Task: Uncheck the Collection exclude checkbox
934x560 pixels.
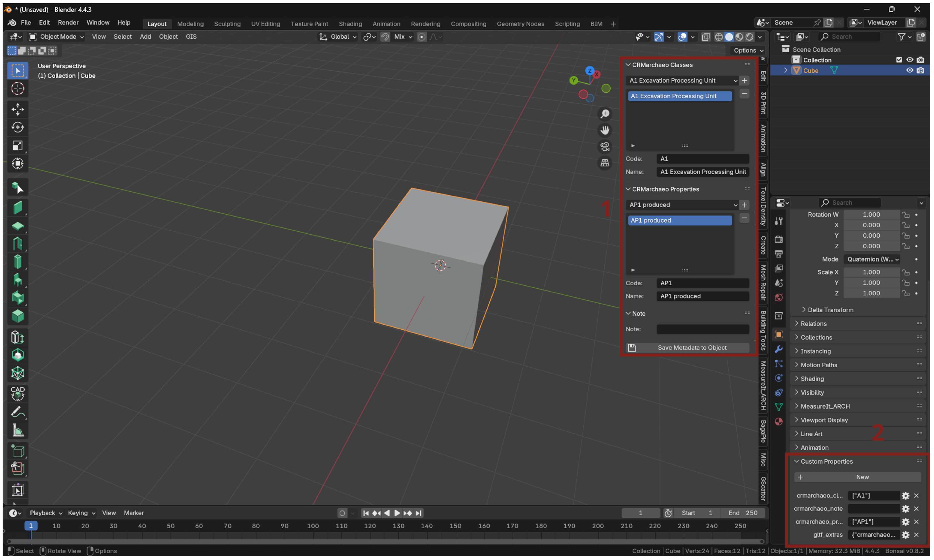Action: (899, 60)
